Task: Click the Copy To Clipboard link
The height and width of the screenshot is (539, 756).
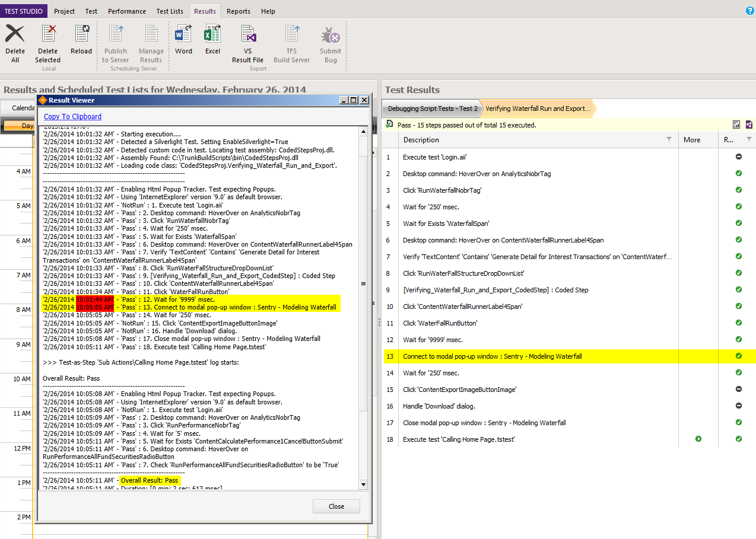Action: pyautogui.click(x=72, y=117)
